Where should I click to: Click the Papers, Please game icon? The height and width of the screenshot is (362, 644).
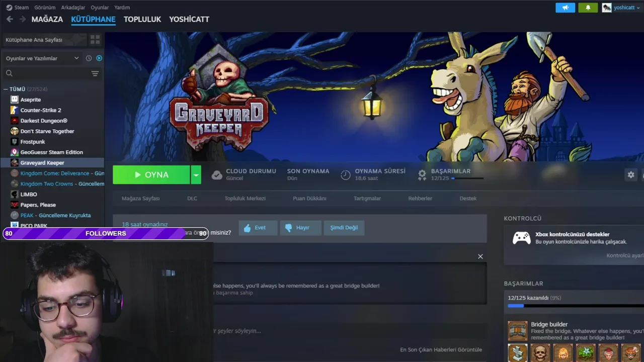pyautogui.click(x=15, y=205)
